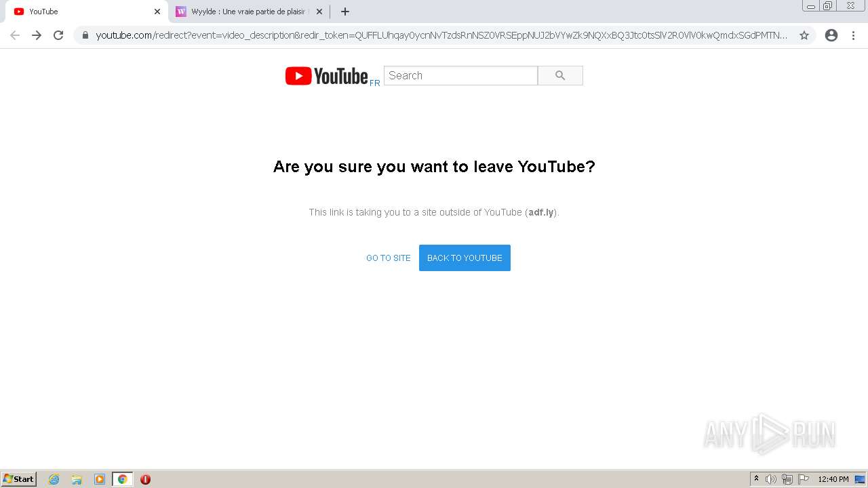The width and height of the screenshot is (868, 488).
Task: Click the adf.ly domain text
Action: point(541,212)
